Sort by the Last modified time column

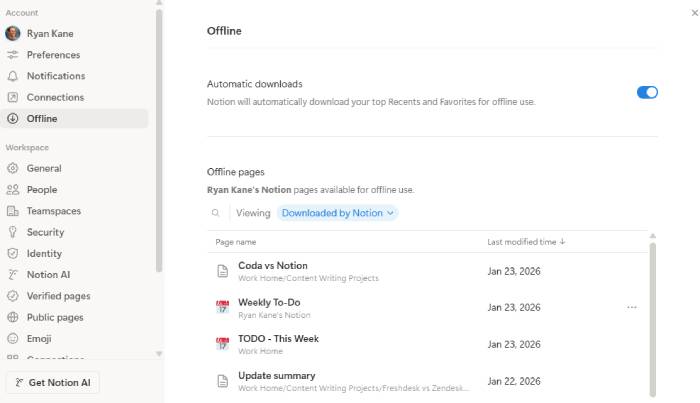tap(526, 242)
